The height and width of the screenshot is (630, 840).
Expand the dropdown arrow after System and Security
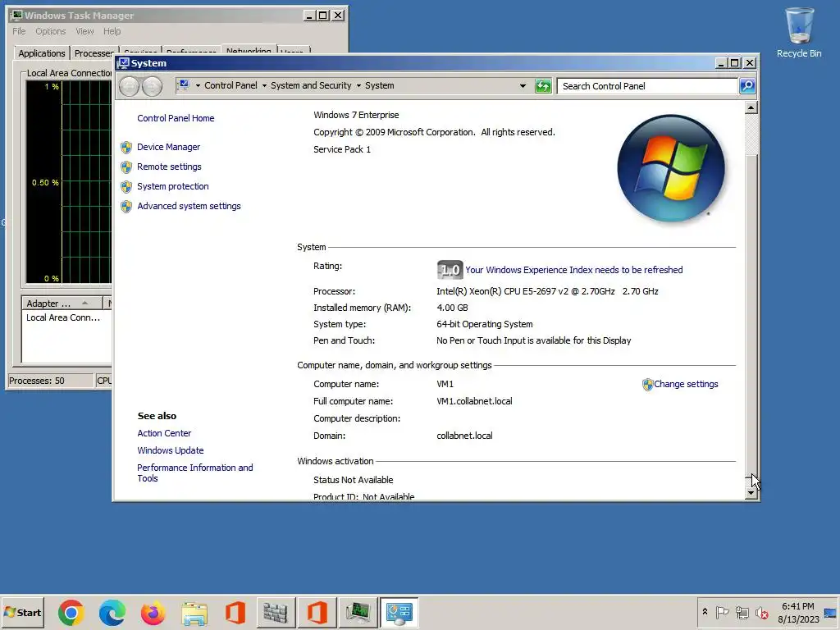click(358, 85)
